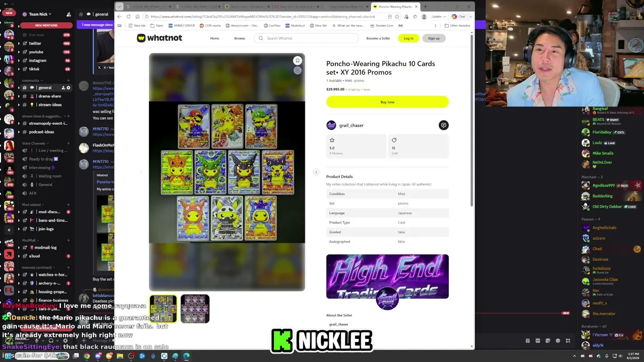Open the stream-ideas channel in Discord
The height and width of the screenshot is (362, 644).
coord(45,105)
